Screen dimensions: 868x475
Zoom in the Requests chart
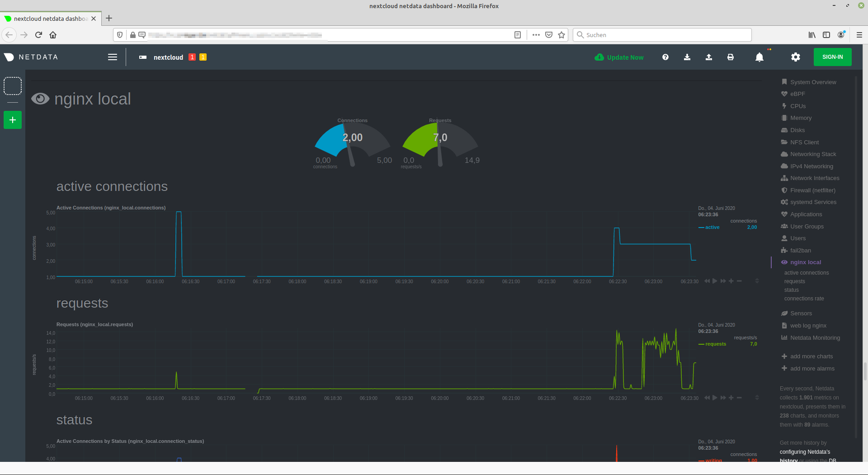pos(731,398)
